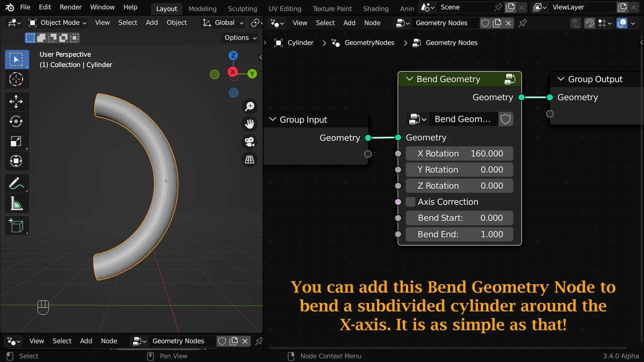Select the Move tool in the viewport toolbar
644x362 pixels.
pyautogui.click(x=17, y=101)
